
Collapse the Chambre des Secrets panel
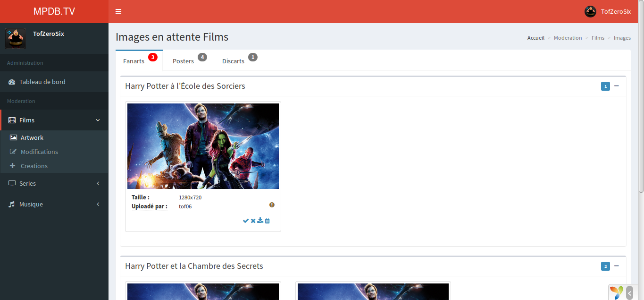coord(616,266)
